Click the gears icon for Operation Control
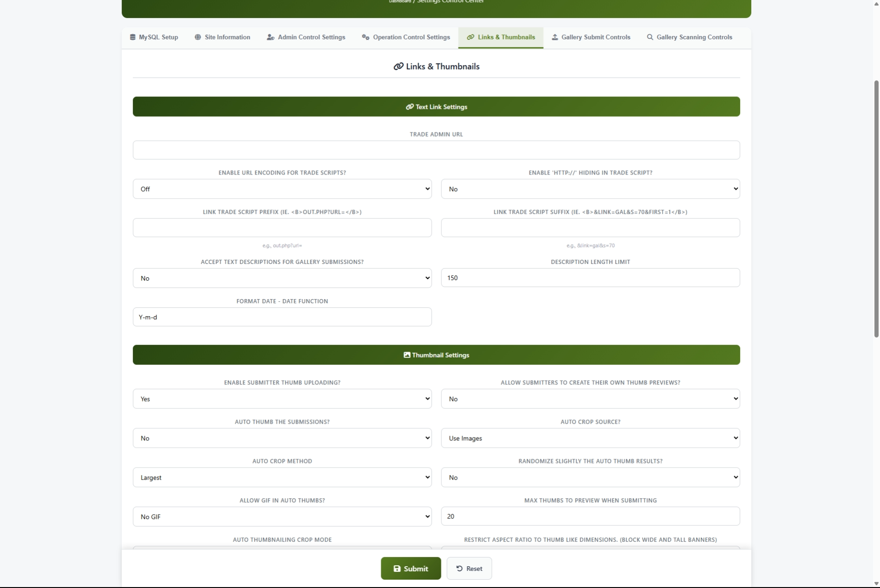This screenshot has width=880, height=588. (365, 37)
